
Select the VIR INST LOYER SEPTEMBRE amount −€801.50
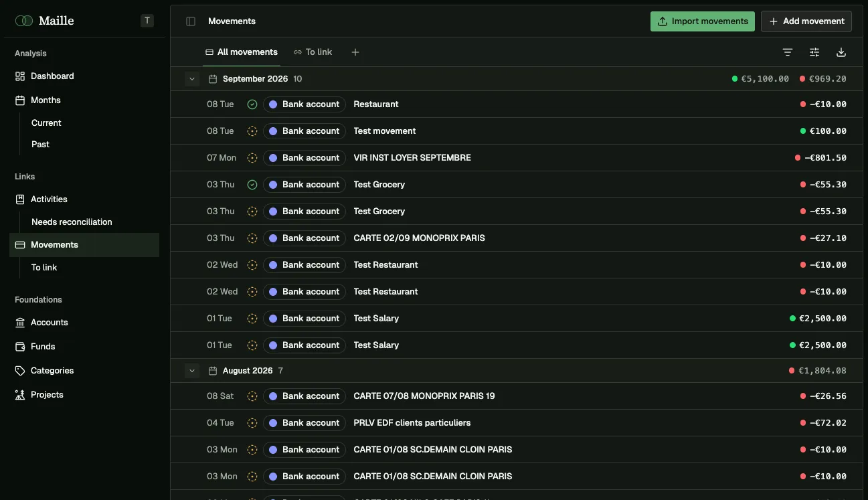tap(825, 158)
